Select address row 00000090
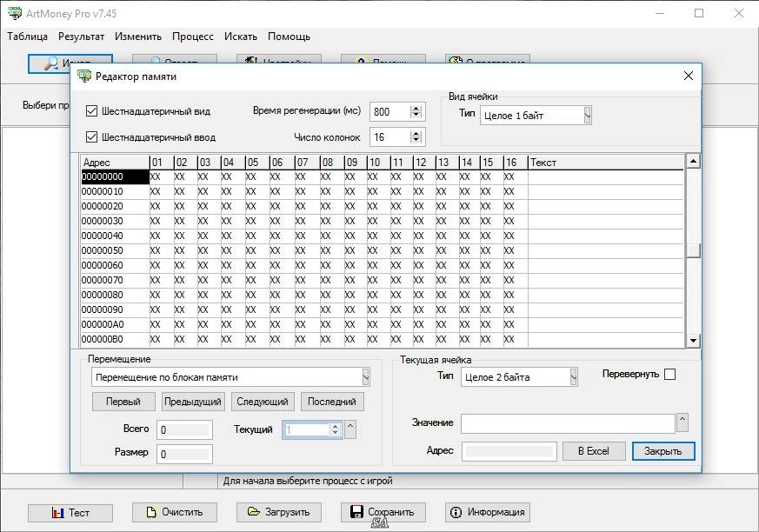Viewport: 759px width, 532px height. coord(115,309)
